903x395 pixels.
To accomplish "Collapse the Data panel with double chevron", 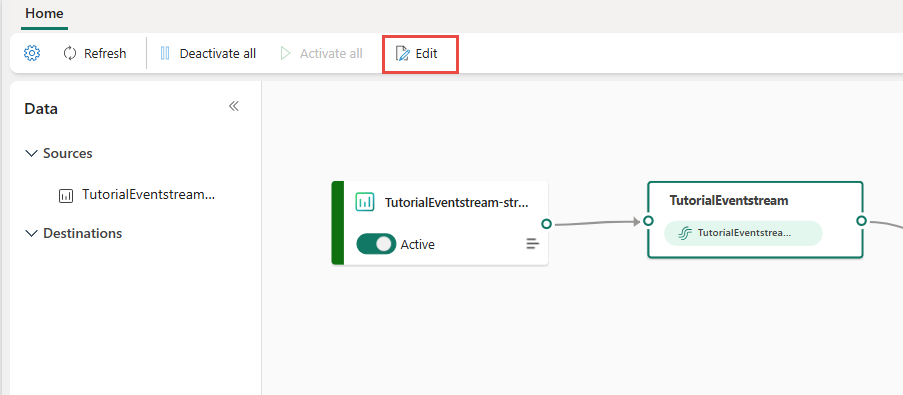I will click(x=234, y=106).
